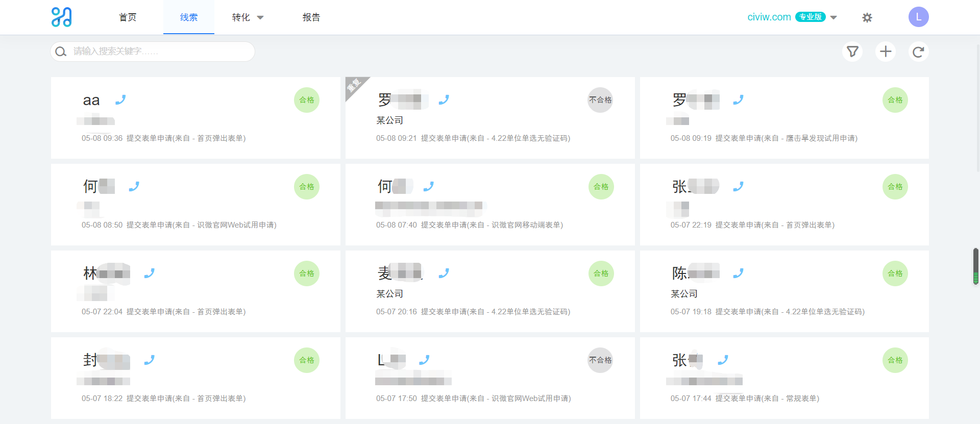Expand the civiw.com account dropdown arrow
The height and width of the screenshot is (424, 980).
[834, 17]
